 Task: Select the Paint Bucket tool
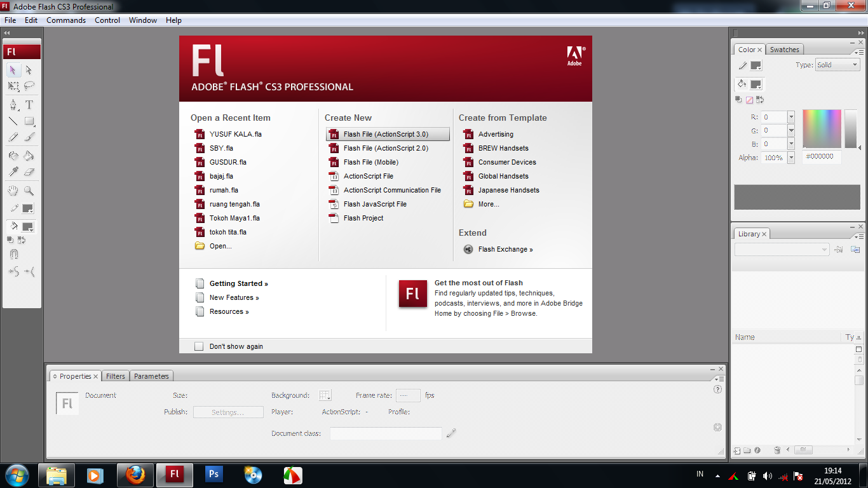pos(29,156)
